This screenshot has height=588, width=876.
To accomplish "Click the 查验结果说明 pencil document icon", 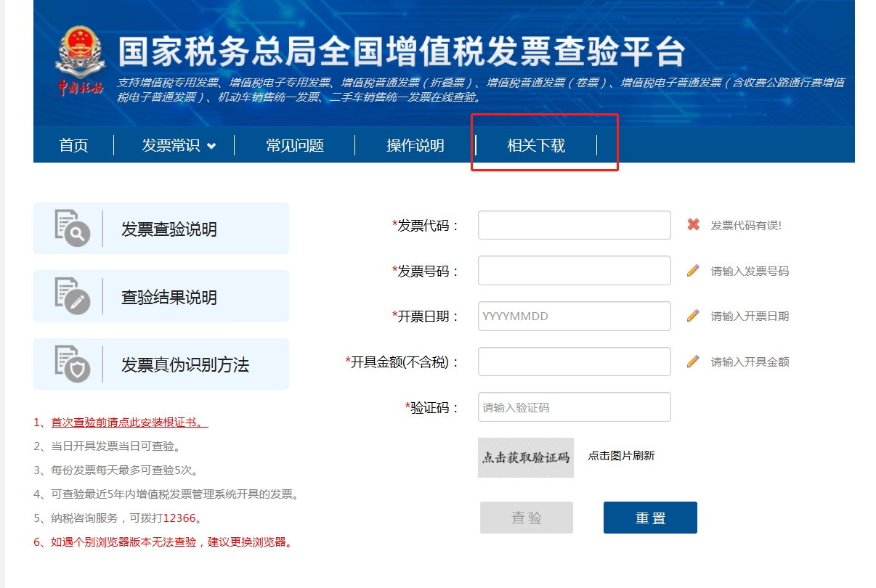I will pyautogui.click(x=73, y=296).
